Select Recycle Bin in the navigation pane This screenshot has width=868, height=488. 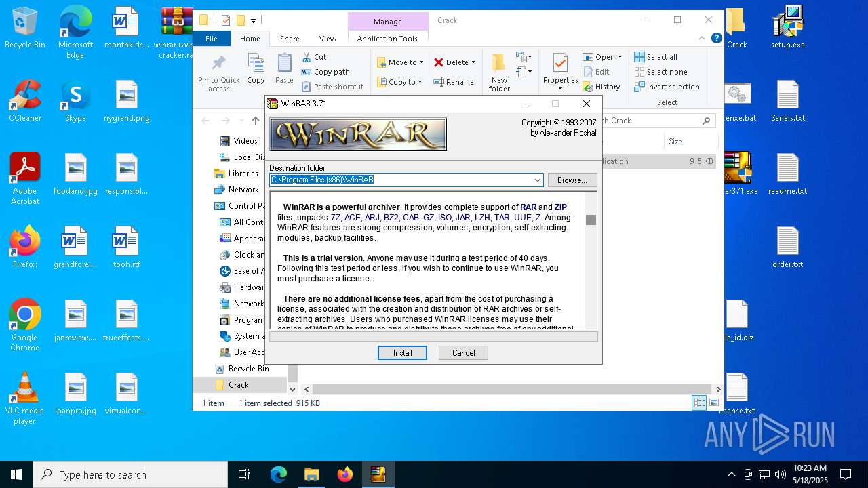[248, 369]
